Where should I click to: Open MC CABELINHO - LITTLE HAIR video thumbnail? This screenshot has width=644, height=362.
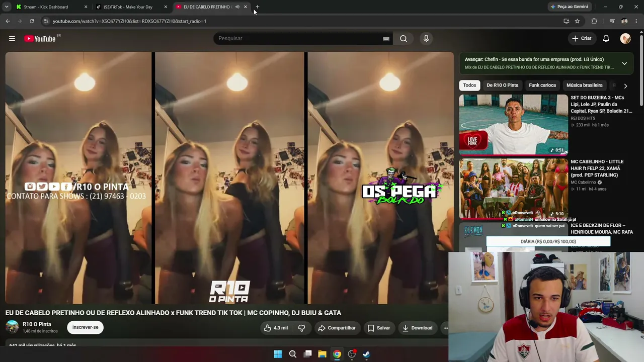pos(513,189)
